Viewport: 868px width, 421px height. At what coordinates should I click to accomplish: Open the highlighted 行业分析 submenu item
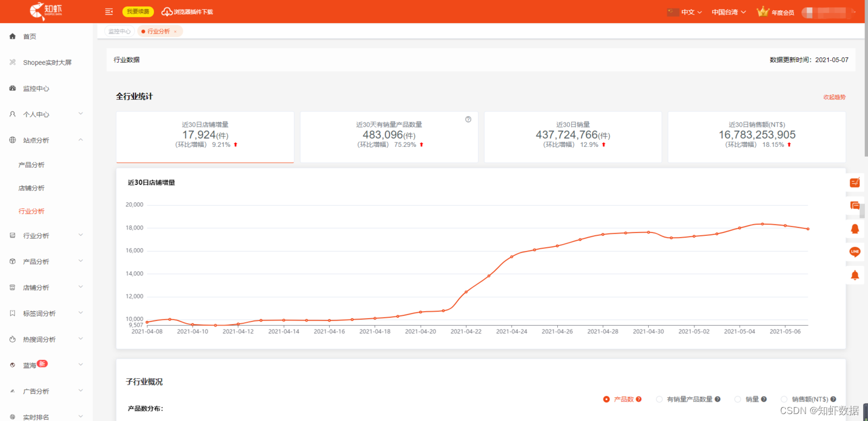31,211
